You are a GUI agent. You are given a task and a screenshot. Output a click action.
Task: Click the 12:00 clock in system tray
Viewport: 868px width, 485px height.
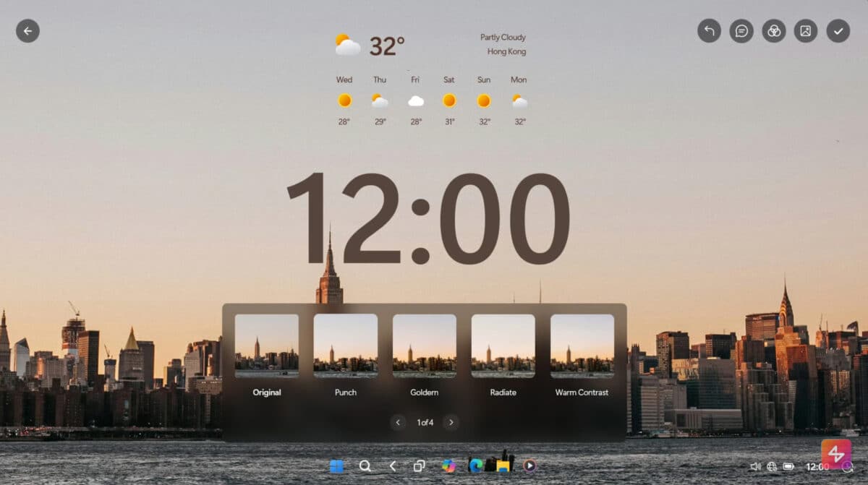[x=818, y=467]
